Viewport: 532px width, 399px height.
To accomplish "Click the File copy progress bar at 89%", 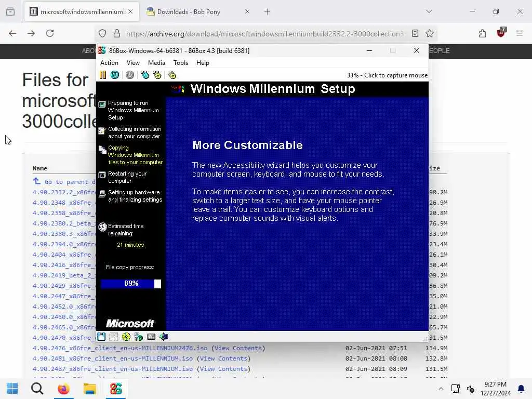I will pyautogui.click(x=131, y=284).
